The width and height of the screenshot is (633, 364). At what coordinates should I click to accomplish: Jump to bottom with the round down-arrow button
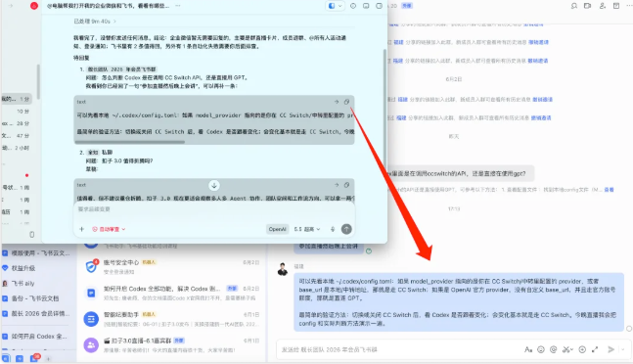pyautogui.click(x=214, y=185)
